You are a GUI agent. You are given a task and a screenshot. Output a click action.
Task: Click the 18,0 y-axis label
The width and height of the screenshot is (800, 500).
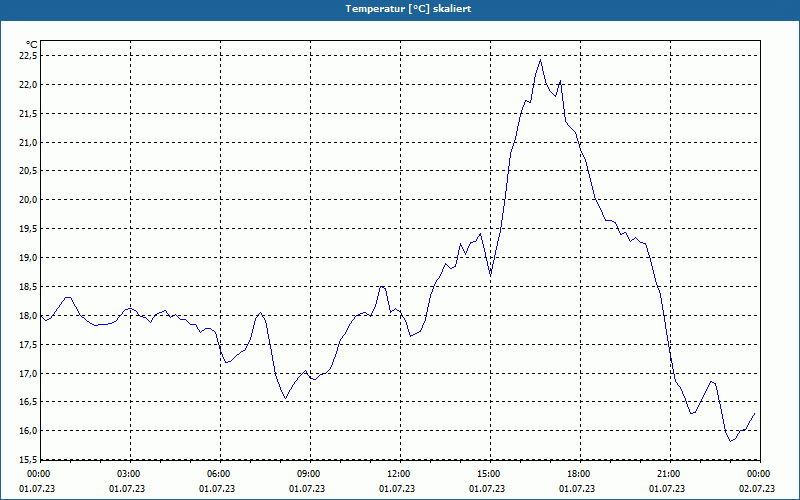pos(29,315)
